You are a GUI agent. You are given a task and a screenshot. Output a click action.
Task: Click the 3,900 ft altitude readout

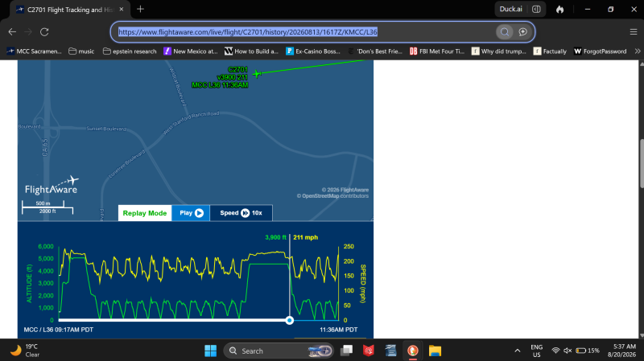point(275,237)
